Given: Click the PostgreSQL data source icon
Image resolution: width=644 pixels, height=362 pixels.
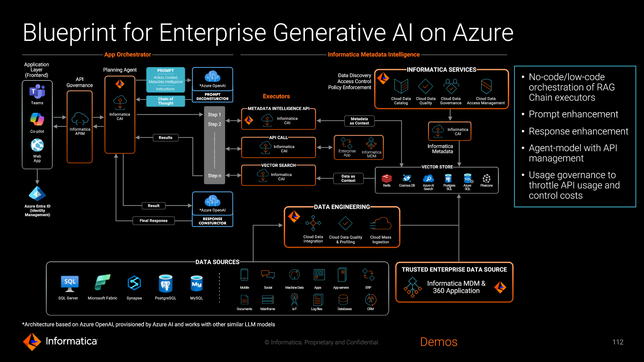Looking at the screenshot, I should tap(165, 284).
